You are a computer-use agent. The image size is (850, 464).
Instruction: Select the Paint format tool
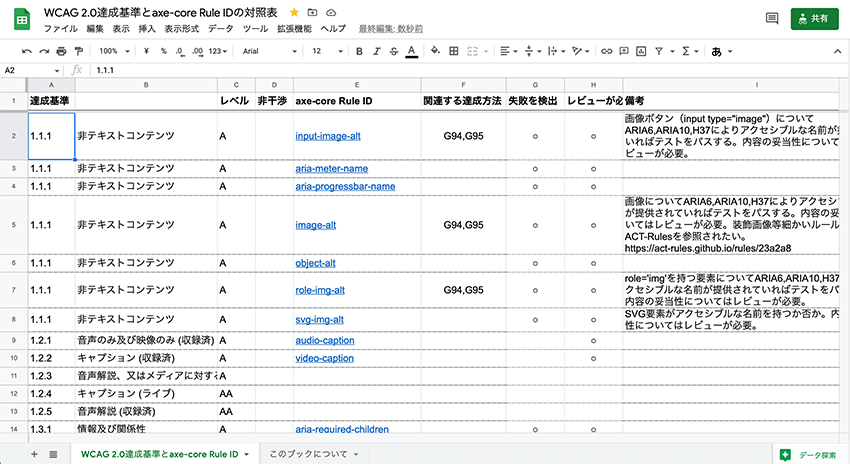pyautogui.click(x=79, y=51)
